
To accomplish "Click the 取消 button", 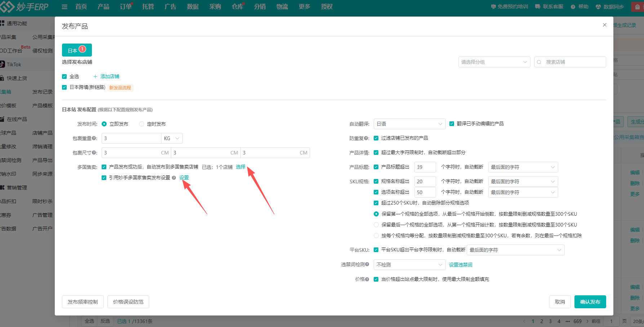I will [x=560, y=302].
